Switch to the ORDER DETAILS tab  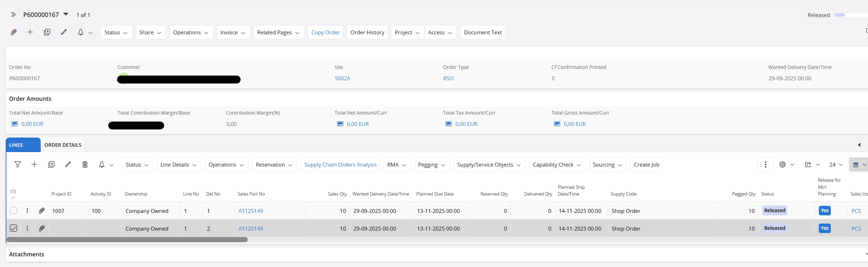tap(63, 145)
